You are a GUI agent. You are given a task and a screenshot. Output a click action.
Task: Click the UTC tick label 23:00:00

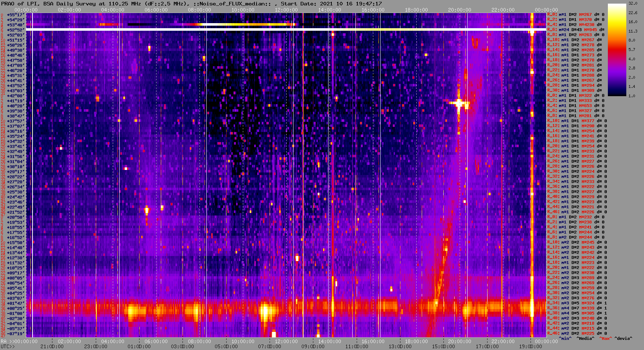[96, 347]
